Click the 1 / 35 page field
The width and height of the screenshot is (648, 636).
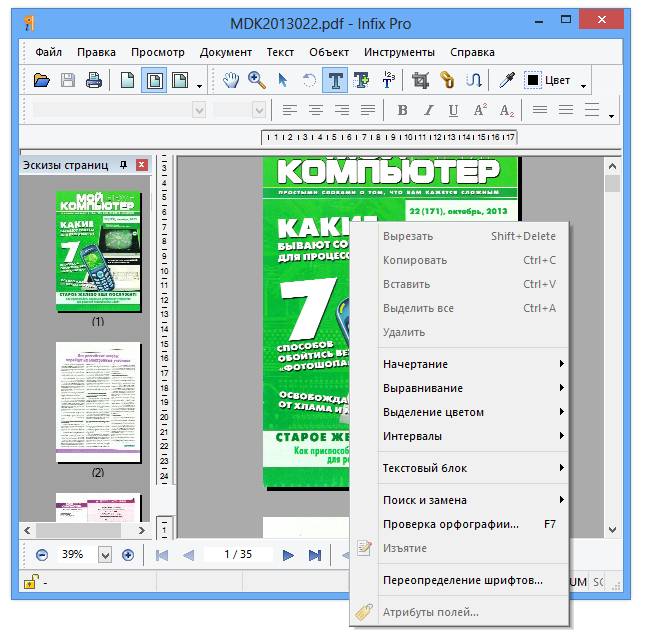(x=238, y=554)
